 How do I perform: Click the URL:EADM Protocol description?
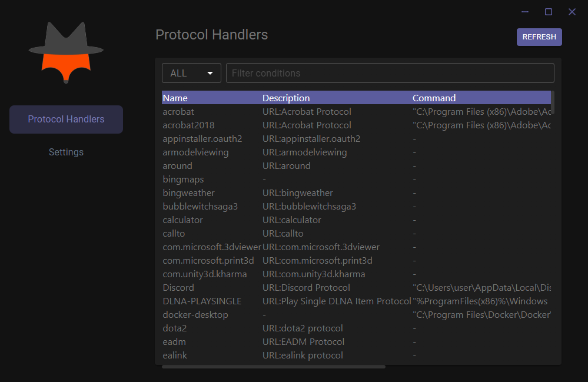tap(303, 341)
